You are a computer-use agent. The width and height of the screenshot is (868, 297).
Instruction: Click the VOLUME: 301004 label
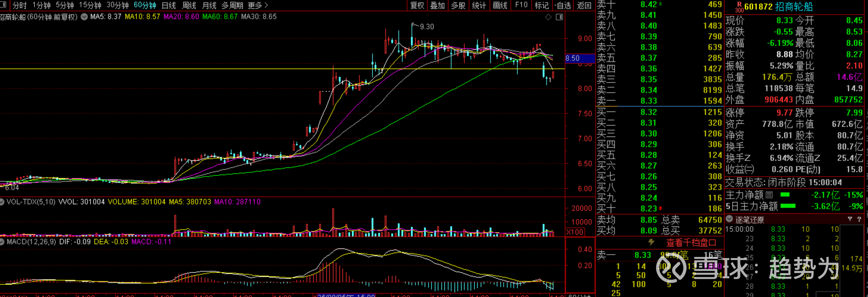point(137,202)
